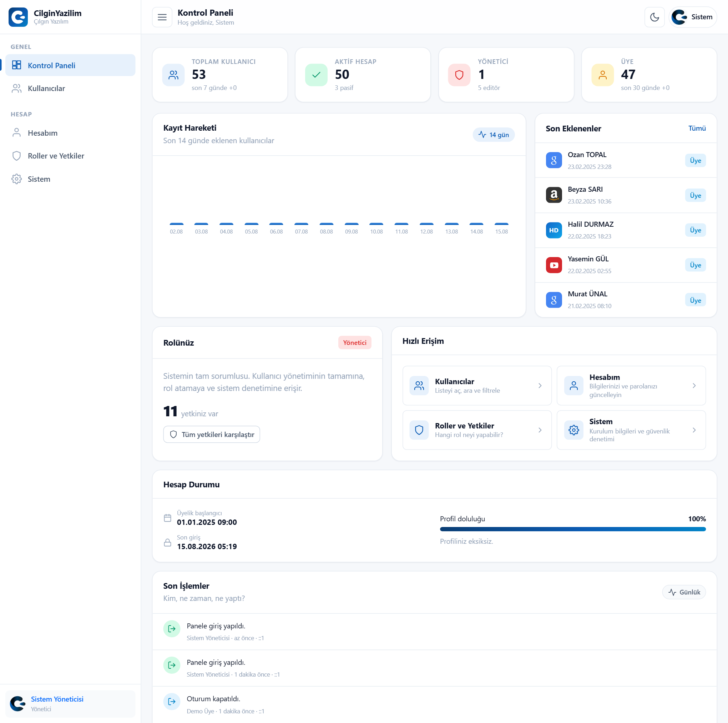Click chevron on Kullanıcılar quick access card

pos(540,385)
